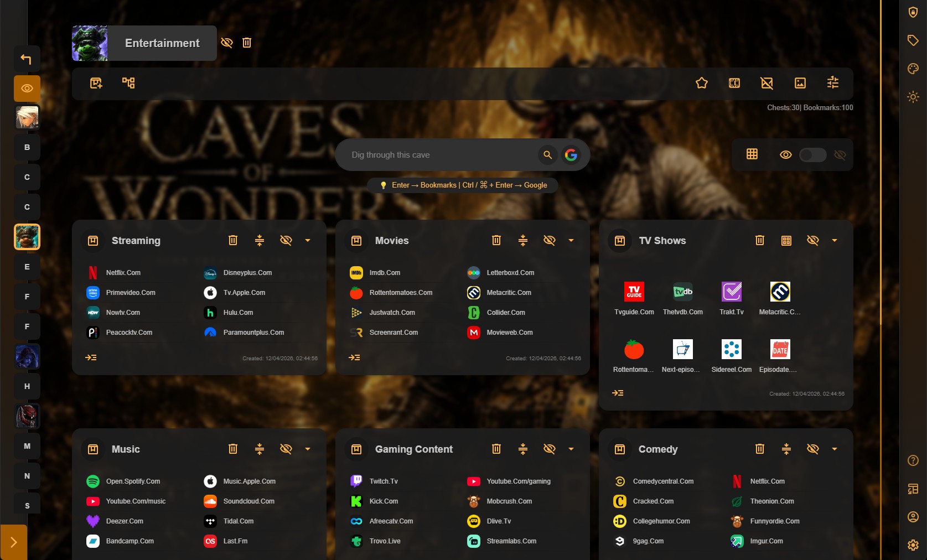Change the layout of Music chest
927x560 pixels.
pos(260,449)
